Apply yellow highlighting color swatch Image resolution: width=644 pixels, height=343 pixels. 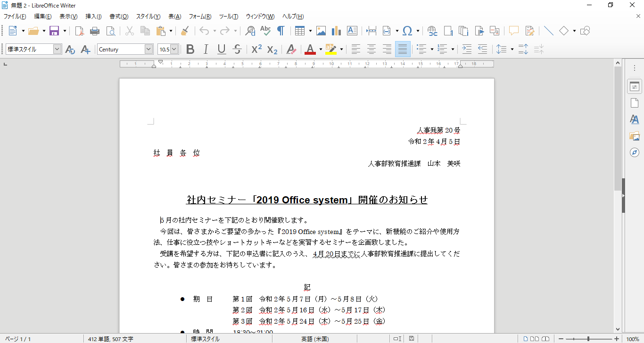point(331,49)
